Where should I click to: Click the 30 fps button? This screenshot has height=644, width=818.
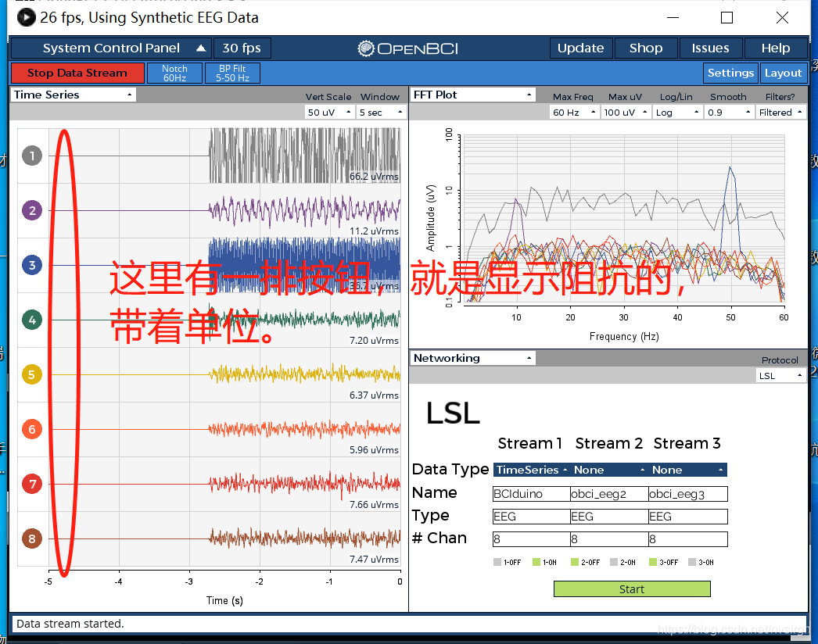click(x=242, y=48)
